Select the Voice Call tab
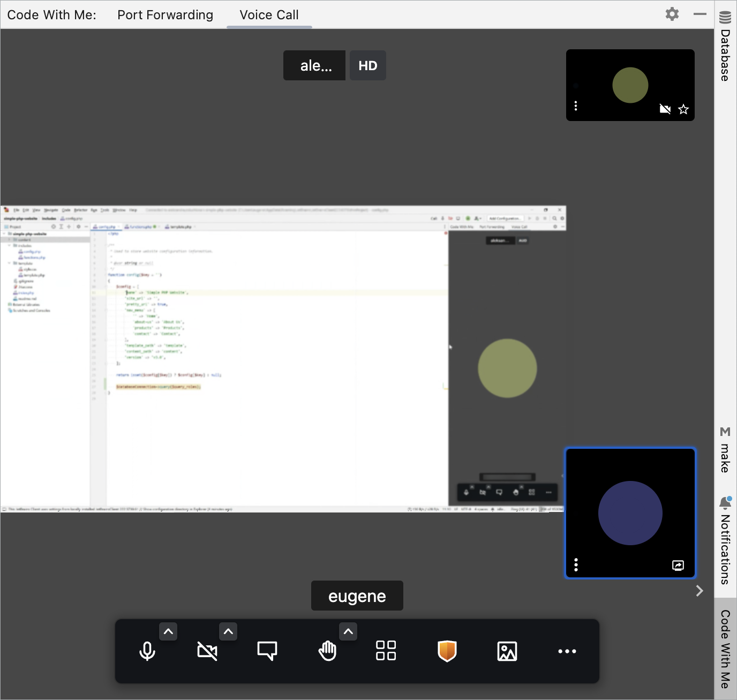The width and height of the screenshot is (737, 700). 269,14
